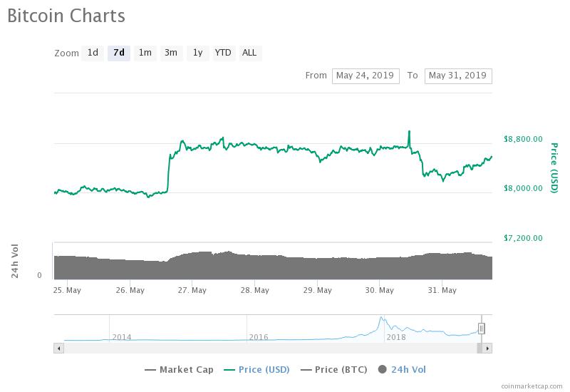
Task: Click the left scroll arrow of navigator
Action: tap(58, 349)
